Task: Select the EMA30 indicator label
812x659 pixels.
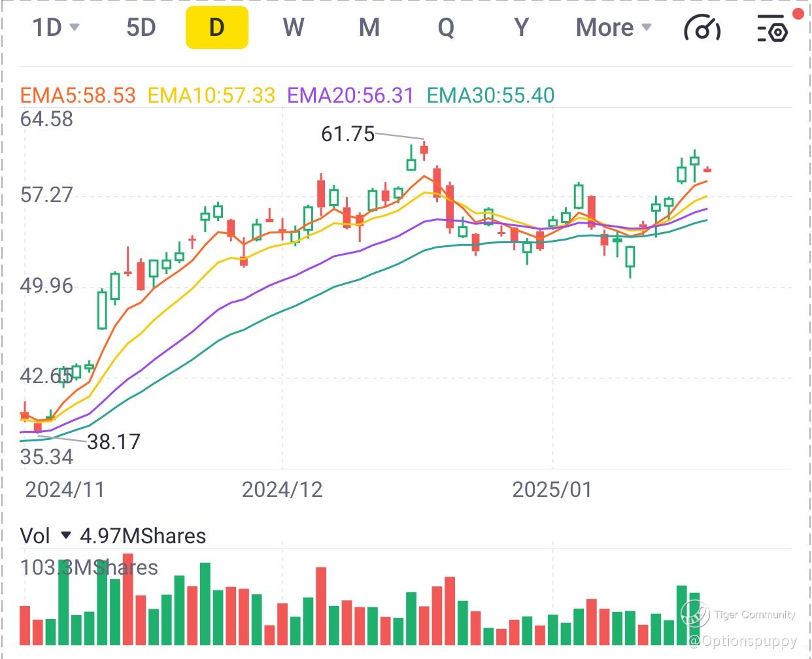Action: tap(490, 95)
